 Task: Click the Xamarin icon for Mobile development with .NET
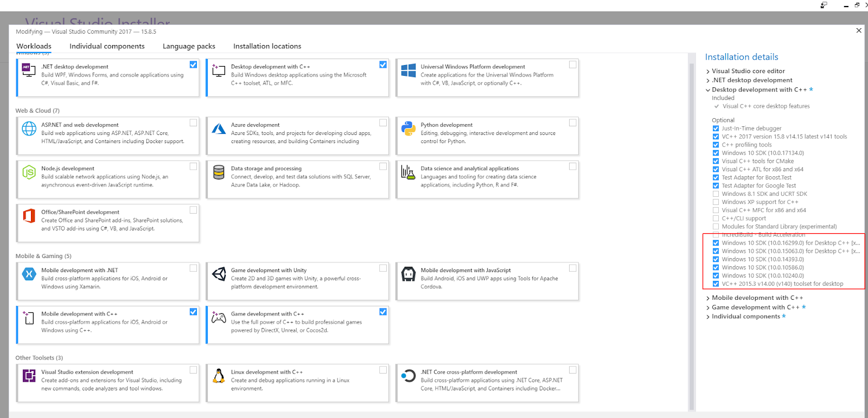[29, 274]
